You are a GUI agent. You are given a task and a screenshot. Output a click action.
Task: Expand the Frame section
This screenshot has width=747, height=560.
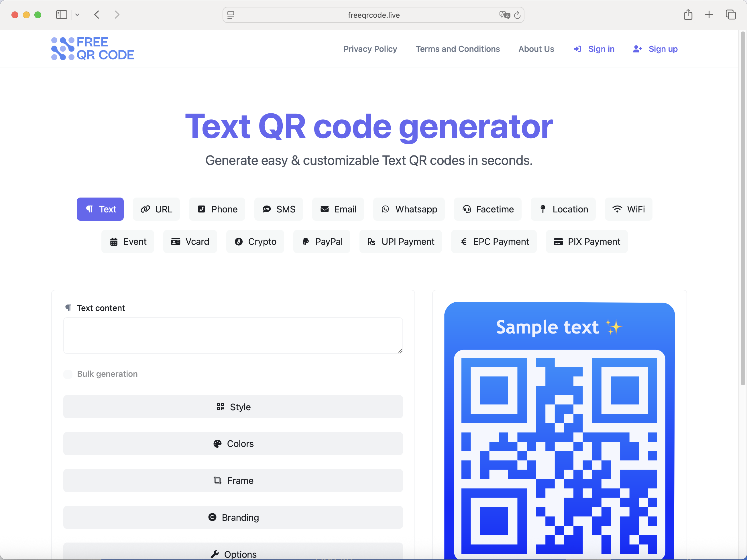(233, 481)
